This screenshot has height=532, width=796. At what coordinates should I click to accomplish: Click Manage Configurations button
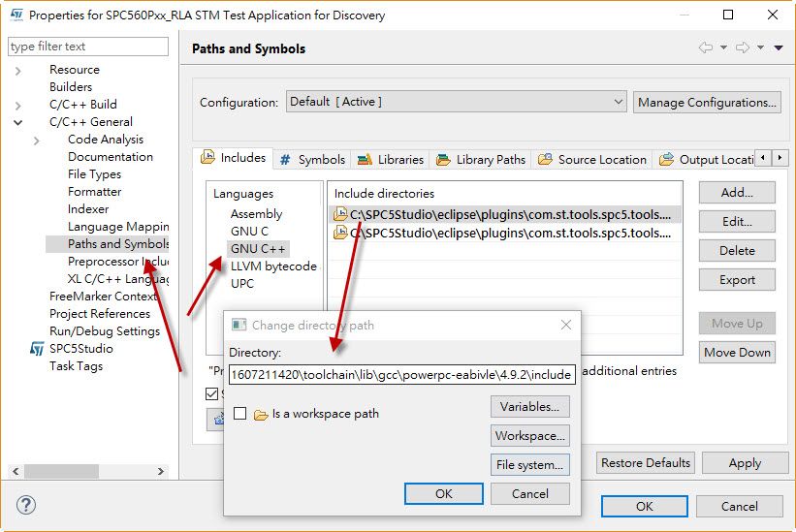click(x=707, y=103)
